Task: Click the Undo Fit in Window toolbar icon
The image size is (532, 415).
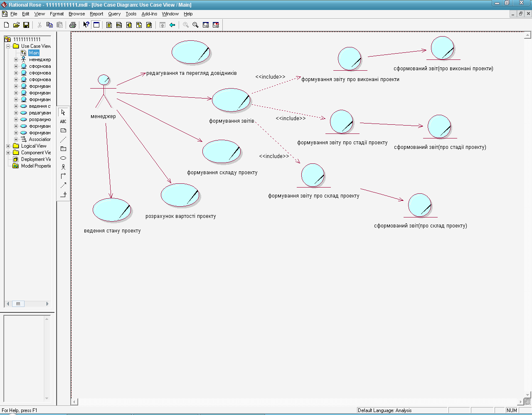Action: pos(216,25)
